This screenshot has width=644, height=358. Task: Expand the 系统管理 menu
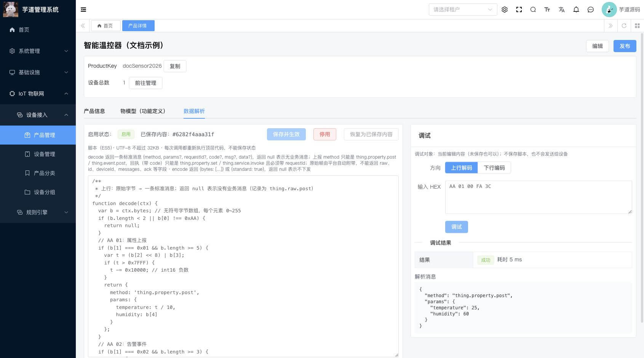click(x=38, y=51)
